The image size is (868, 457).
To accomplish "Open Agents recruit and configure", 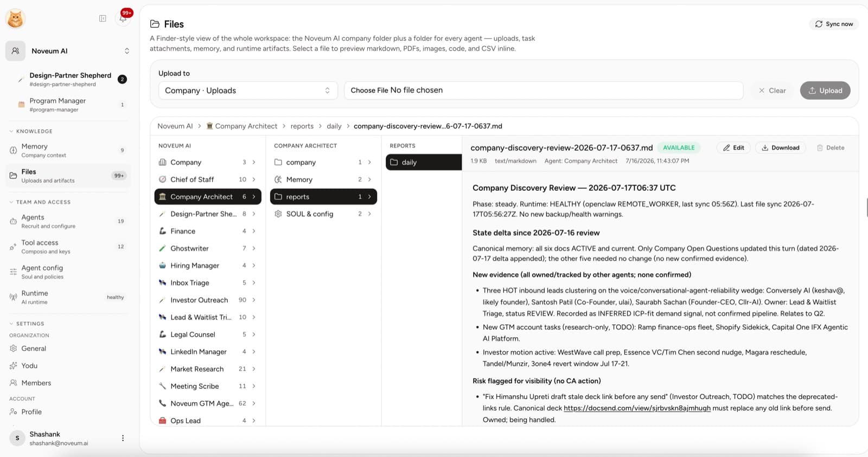I will (68, 221).
